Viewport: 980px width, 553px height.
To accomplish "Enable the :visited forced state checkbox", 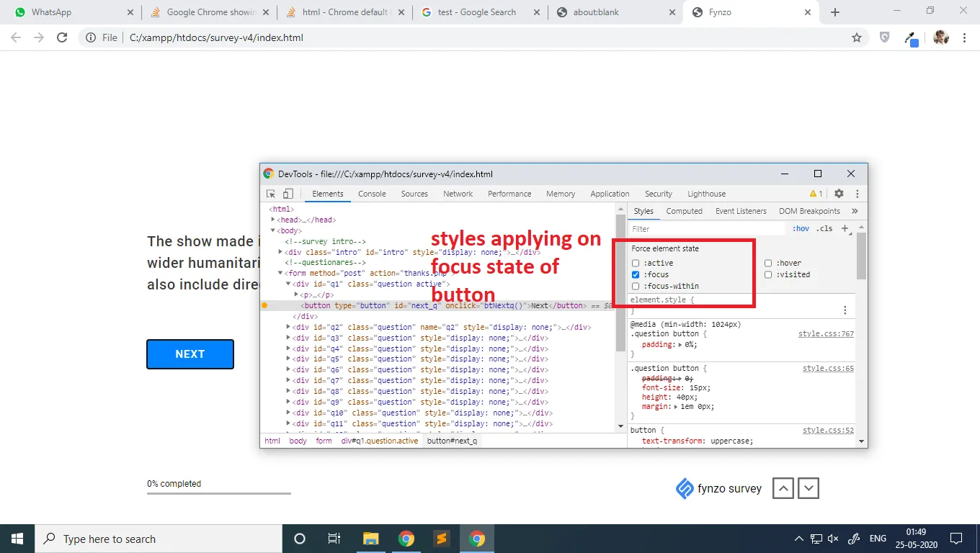I will 768,275.
